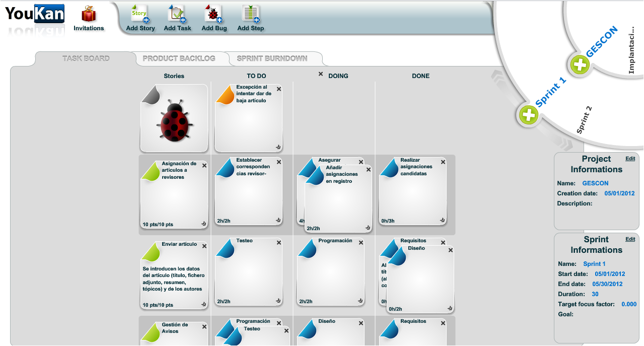The width and height of the screenshot is (644, 346).
Task: Click the green plus next to GESCON
Action: tap(580, 64)
